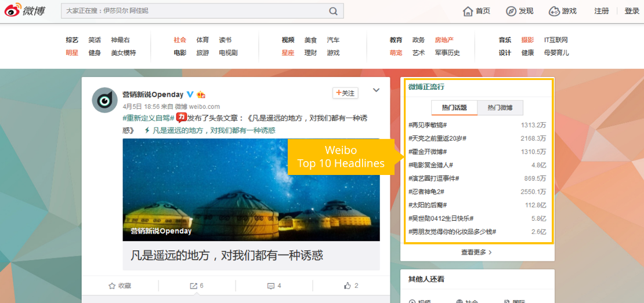Viewport: 644px width, 303px height.
Task: Click the 登录 login link
Action: point(632,11)
